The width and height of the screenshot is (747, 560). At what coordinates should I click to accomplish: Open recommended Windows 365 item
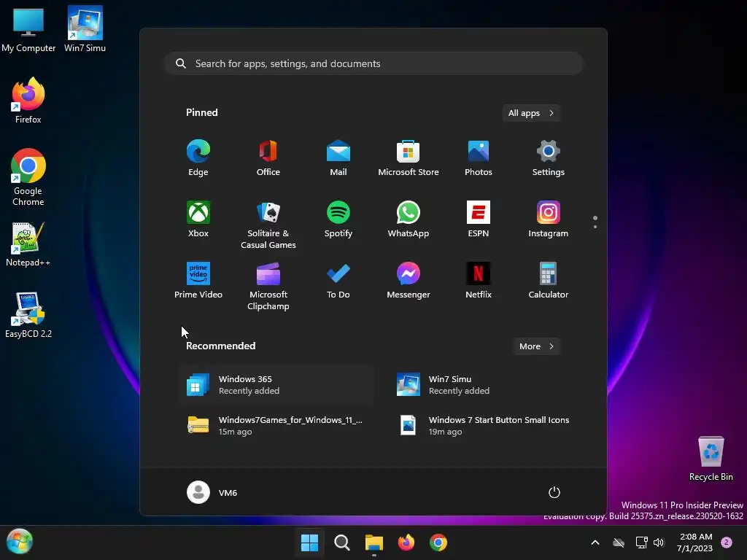tap(276, 385)
